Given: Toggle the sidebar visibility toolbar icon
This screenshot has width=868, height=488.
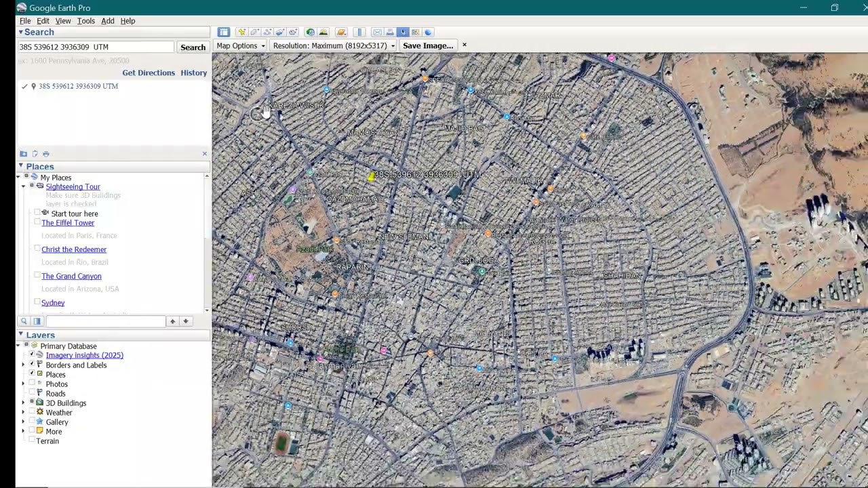Looking at the screenshot, I should pos(224,32).
